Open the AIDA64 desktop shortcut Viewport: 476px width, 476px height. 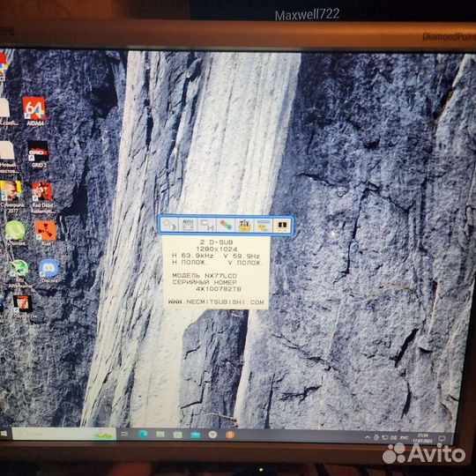click(x=34, y=111)
